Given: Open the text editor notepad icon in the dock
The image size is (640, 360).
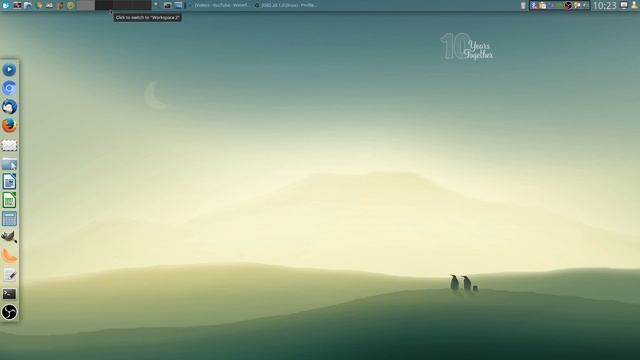Looking at the screenshot, I should click(x=9, y=275).
